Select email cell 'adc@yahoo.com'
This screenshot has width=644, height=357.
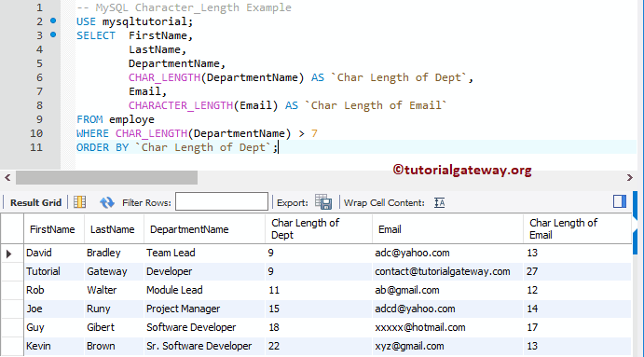tap(447, 253)
